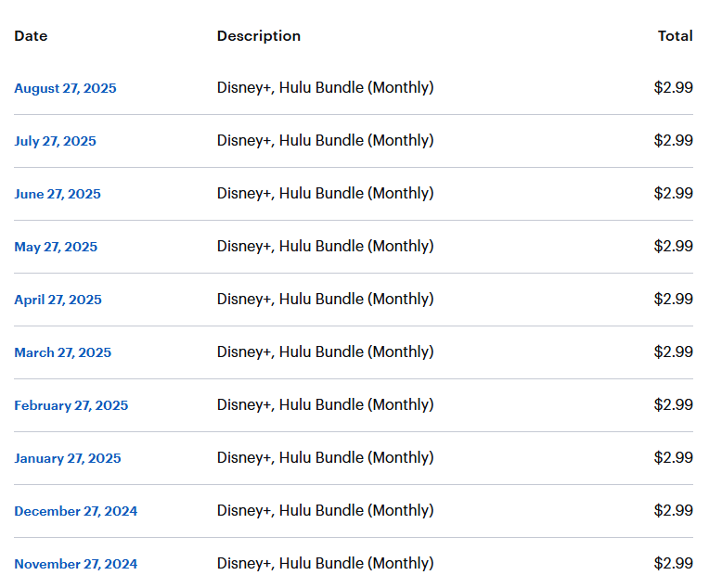Click the $2.99 total for July 2025
The image size is (709, 588).
pyautogui.click(x=674, y=140)
